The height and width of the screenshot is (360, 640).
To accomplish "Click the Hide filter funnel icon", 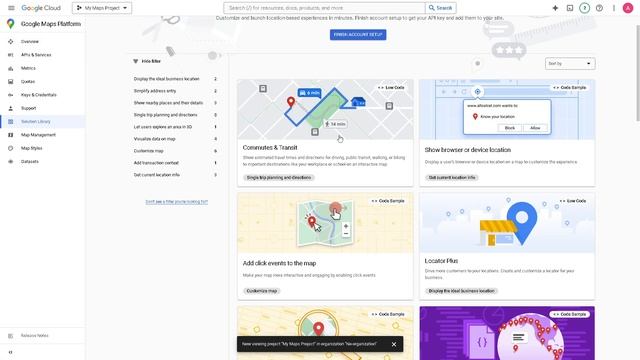I will pos(136,61).
